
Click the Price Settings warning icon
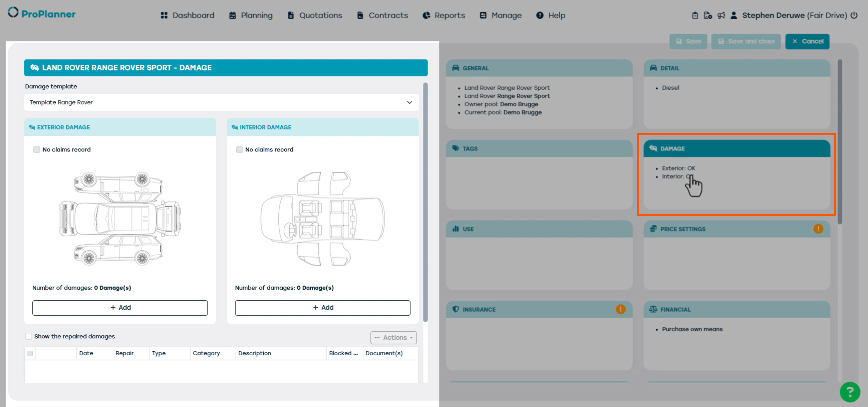click(x=818, y=229)
